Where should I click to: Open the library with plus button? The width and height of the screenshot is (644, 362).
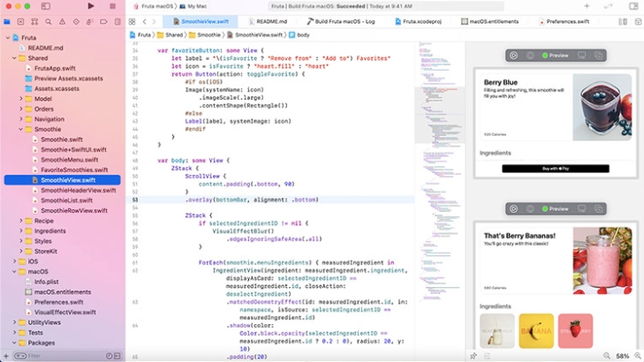[587, 6]
